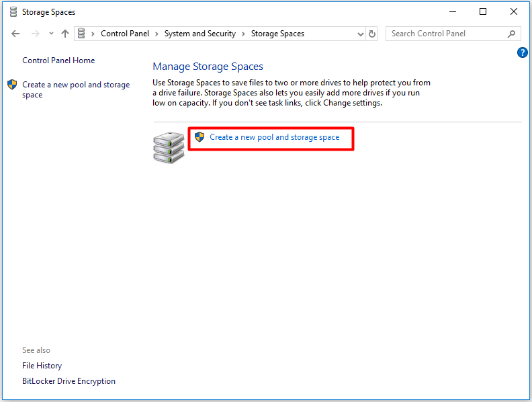Click sidebar Create a new pool link
532x402 pixels.
tap(76, 89)
